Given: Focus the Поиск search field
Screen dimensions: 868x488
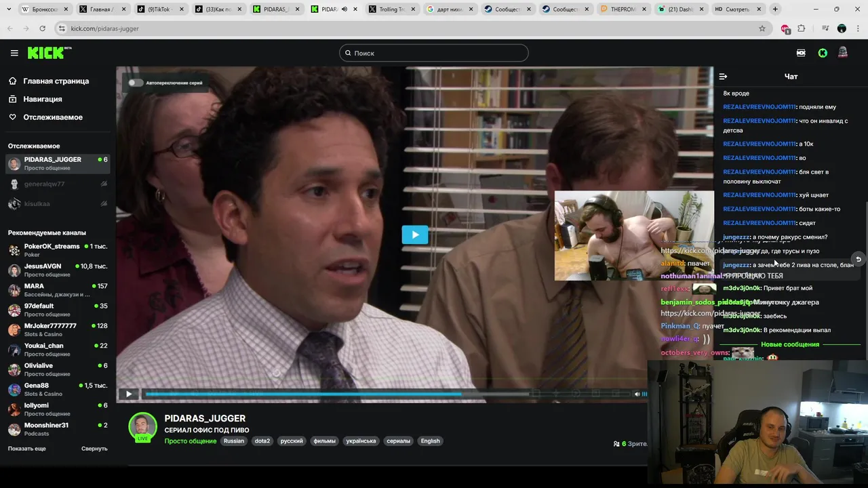Looking at the screenshot, I should (434, 53).
